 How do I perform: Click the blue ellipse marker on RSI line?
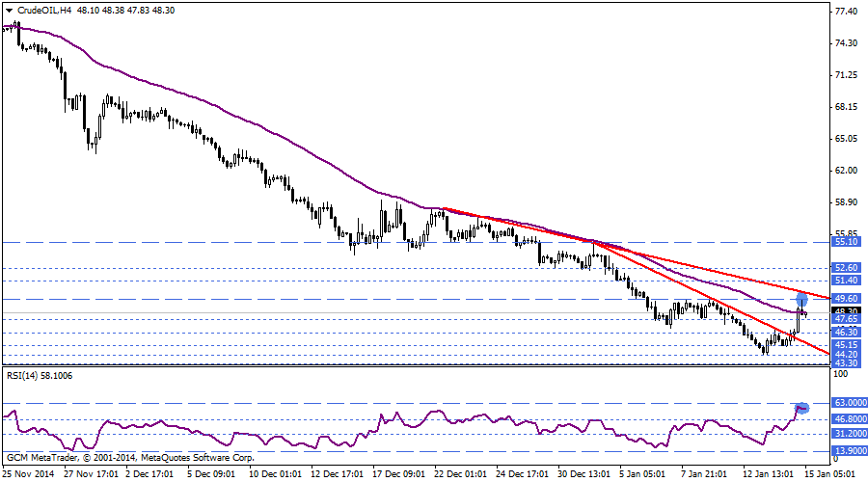tap(801, 409)
